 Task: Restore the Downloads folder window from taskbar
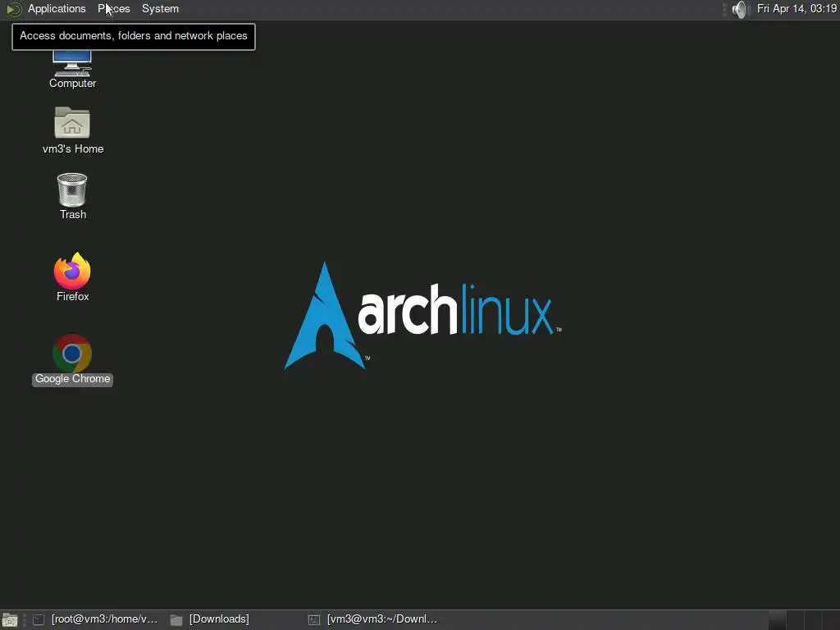210,619
